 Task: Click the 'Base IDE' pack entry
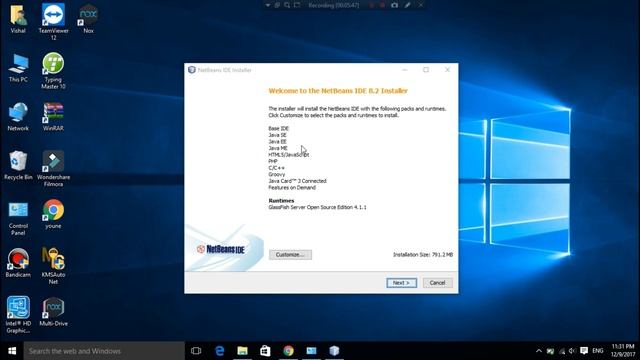(278, 129)
